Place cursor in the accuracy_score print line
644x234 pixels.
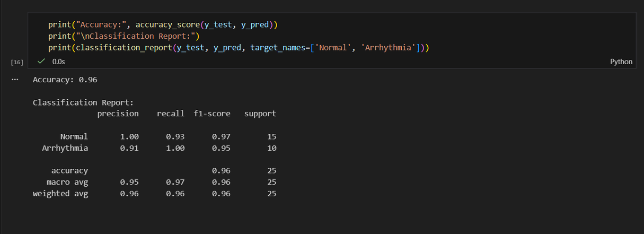[x=163, y=24]
